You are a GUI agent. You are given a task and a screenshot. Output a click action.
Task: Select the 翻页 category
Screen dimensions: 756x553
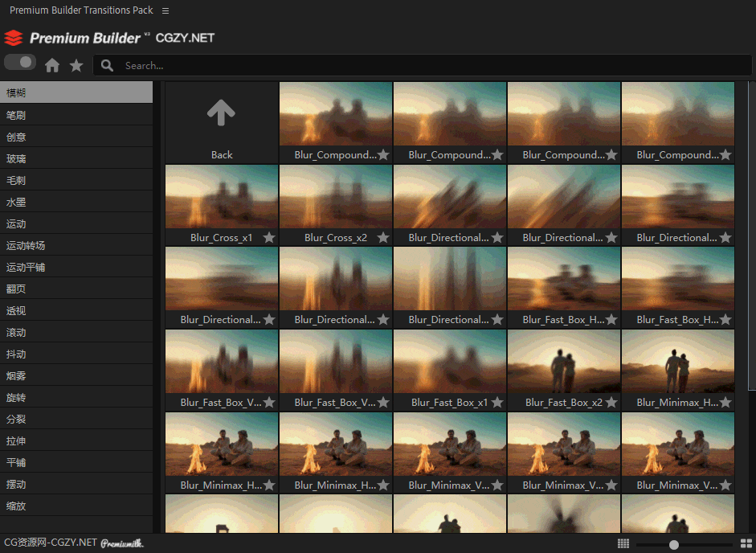pos(76,289)
